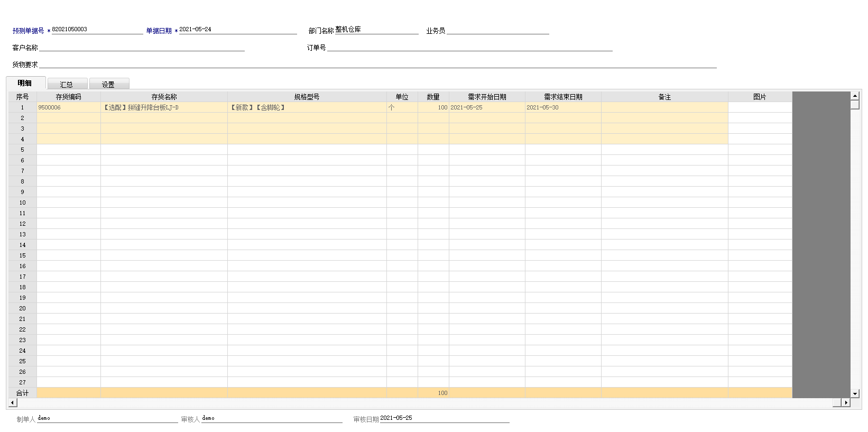The image size is (868, 432).
Task: Select the 存货编码 column header
Action: [x=69, y=97]
